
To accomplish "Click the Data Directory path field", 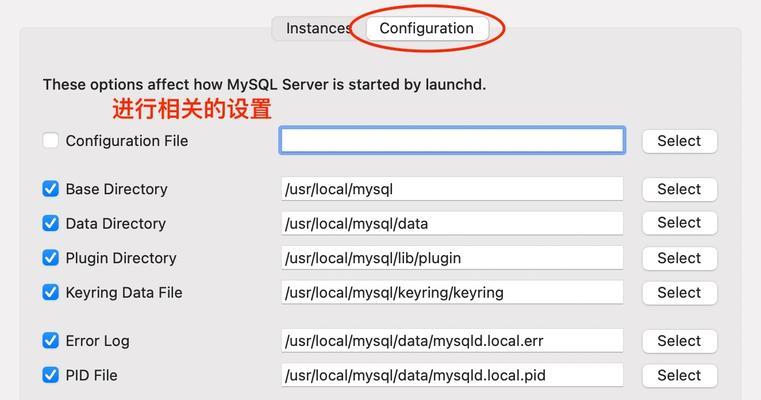I will (452, 223).
